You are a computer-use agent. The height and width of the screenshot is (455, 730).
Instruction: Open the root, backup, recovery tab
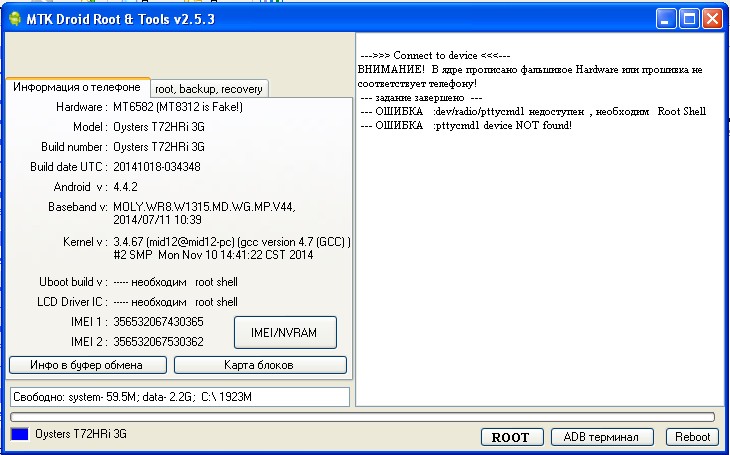point(209,88)
